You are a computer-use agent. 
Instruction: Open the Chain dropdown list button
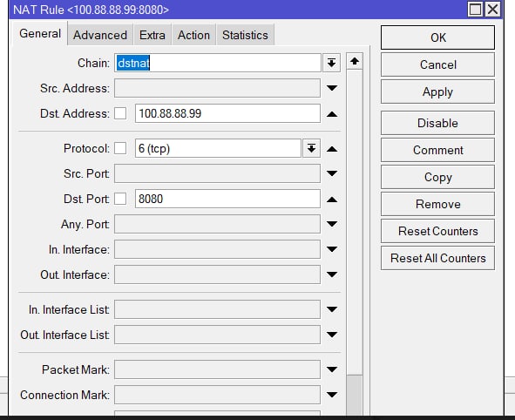(x=331, y=63)
